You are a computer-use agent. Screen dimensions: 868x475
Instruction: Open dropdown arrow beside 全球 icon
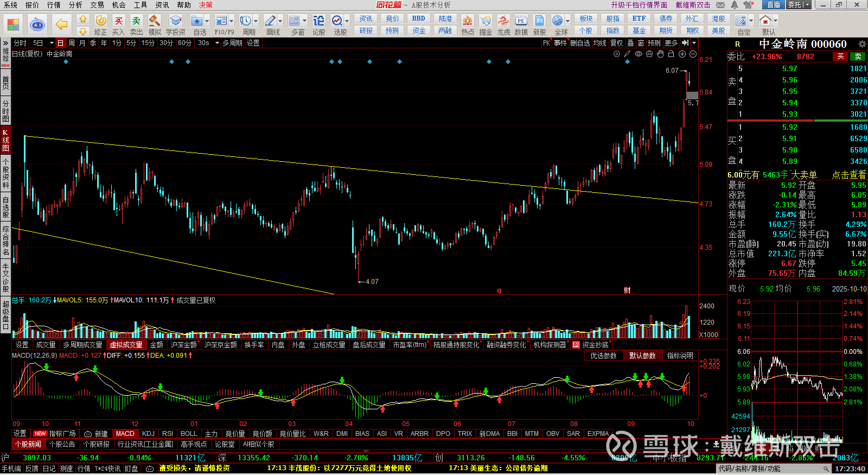pos(567,22)
